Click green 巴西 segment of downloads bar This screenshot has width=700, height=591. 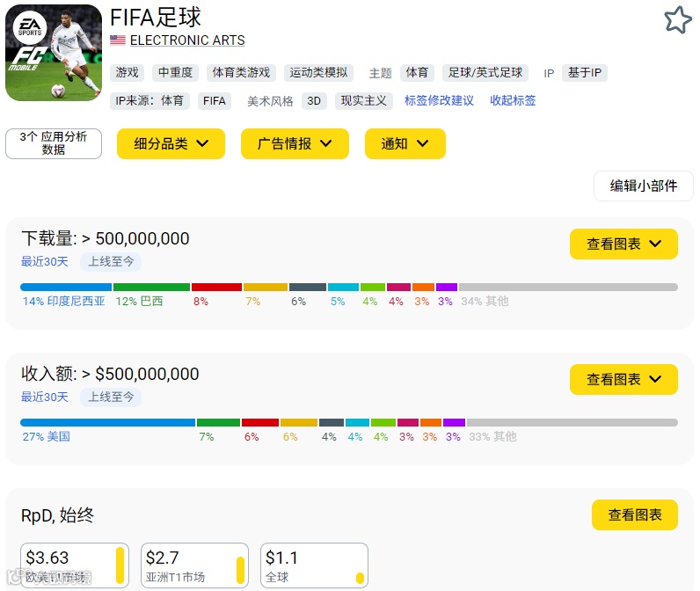(152, 287)
